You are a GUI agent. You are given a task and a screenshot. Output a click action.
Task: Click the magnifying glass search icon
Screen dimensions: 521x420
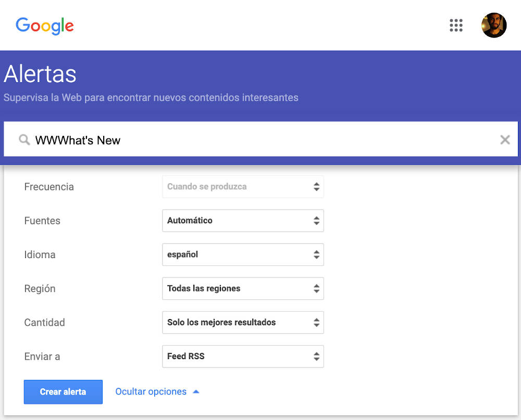24,140
